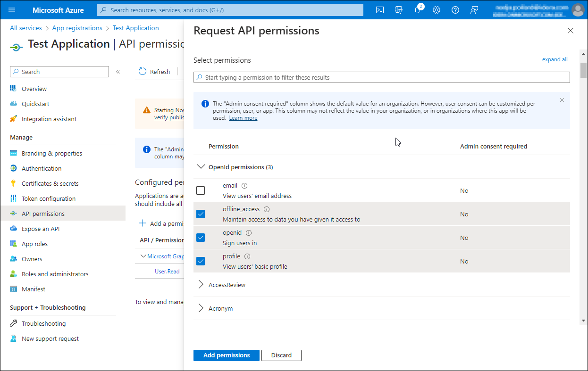
Task: Expand the AccessReview permission group
Action: click(201, 285)
